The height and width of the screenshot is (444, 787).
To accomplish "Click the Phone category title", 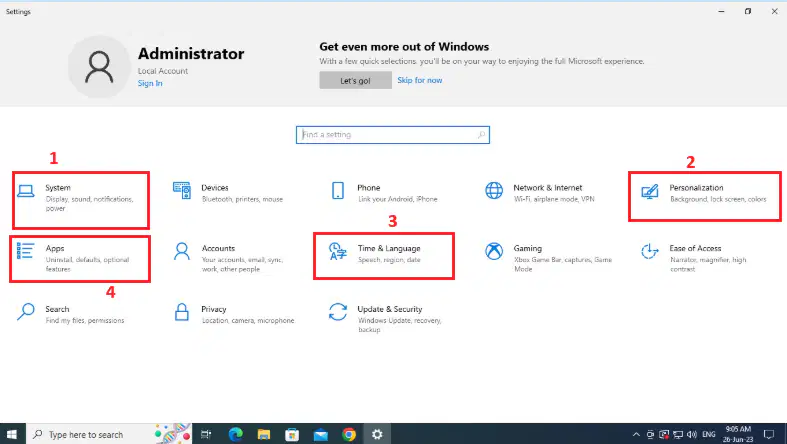I will [x=368, y=188].
